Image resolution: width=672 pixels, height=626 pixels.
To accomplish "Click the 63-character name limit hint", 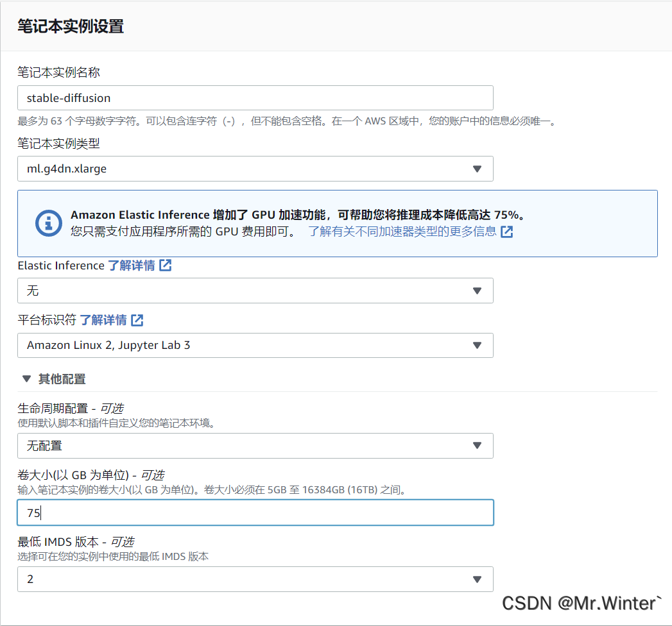I will (x=287, y=121).
